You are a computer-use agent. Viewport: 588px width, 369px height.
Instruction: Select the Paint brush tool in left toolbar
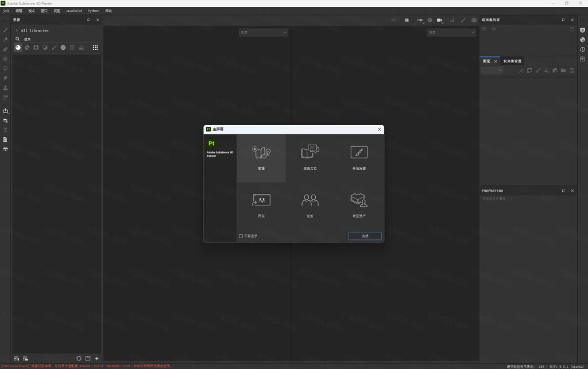[5, 30]
